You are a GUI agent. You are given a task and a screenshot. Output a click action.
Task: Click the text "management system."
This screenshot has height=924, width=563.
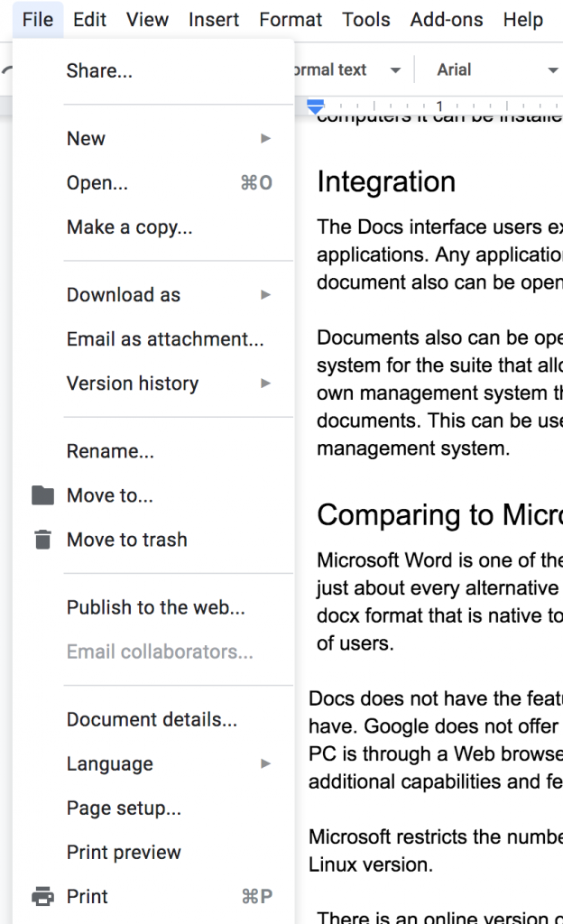(x=413, y=448)
